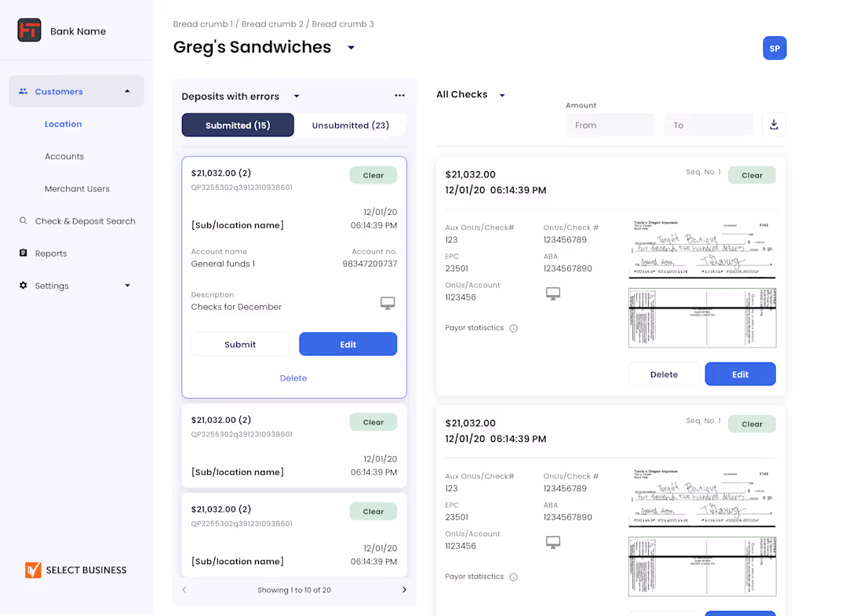Click Clear badge on third deposit card

(x=373, y=512)
